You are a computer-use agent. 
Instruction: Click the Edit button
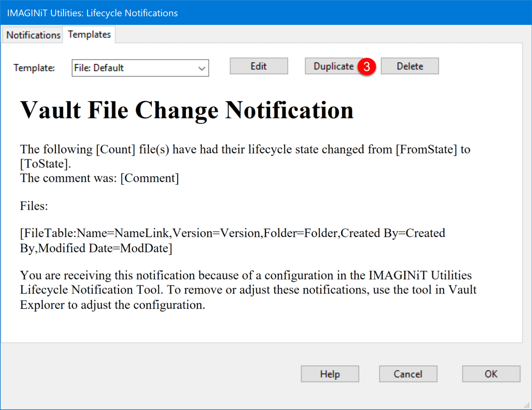[x=259, y=66]
